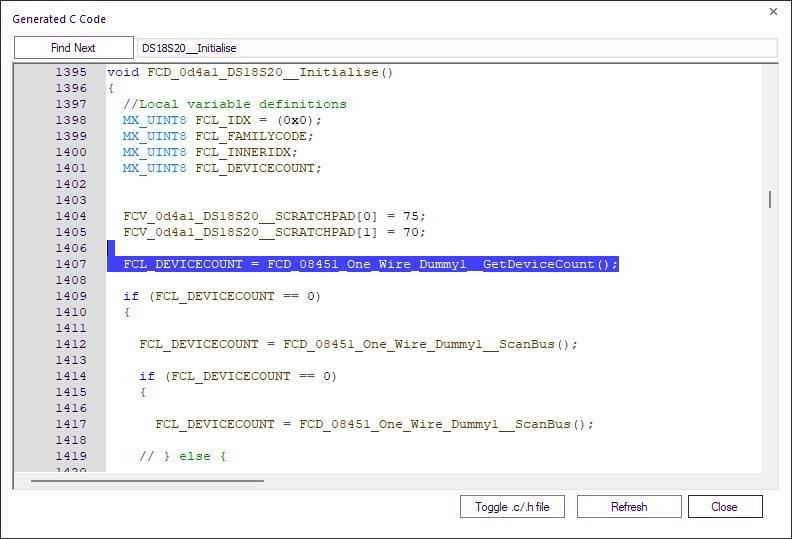This screenshot has height=539, width=792.
Task: Click the highlighted GetDeviceCount code line
Action: 370,264
